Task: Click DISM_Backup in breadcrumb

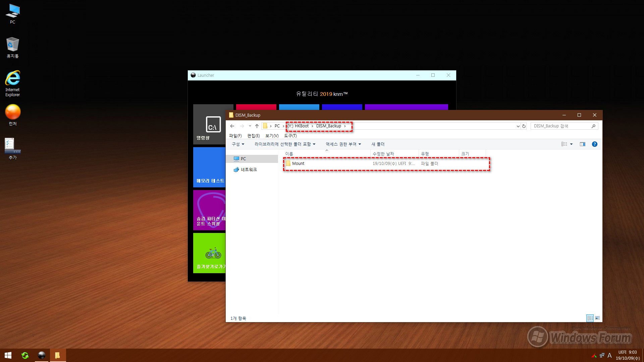Action: click(328, 126)
